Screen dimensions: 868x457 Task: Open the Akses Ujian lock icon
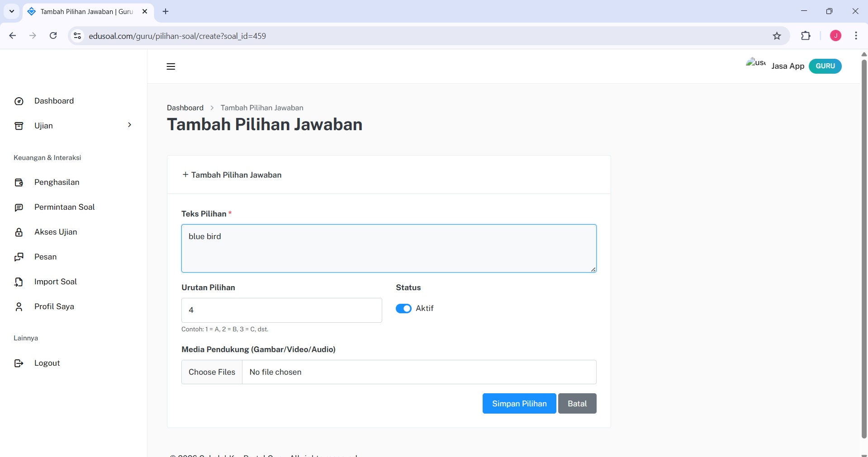(x=19, y=232)
